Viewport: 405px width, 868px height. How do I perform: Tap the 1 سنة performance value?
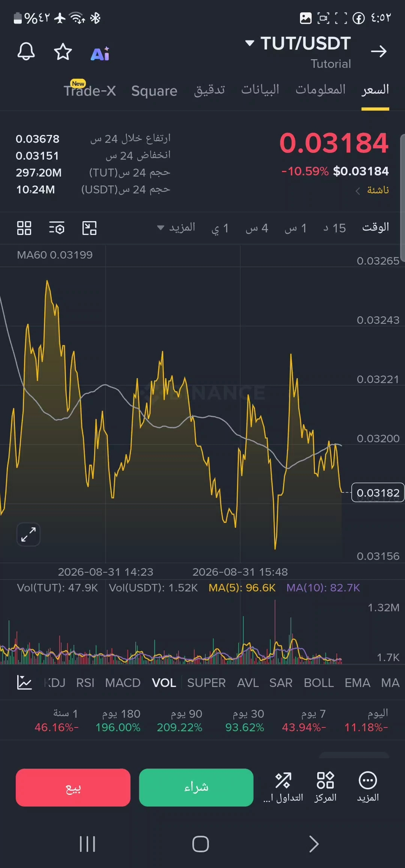point(57,727)
